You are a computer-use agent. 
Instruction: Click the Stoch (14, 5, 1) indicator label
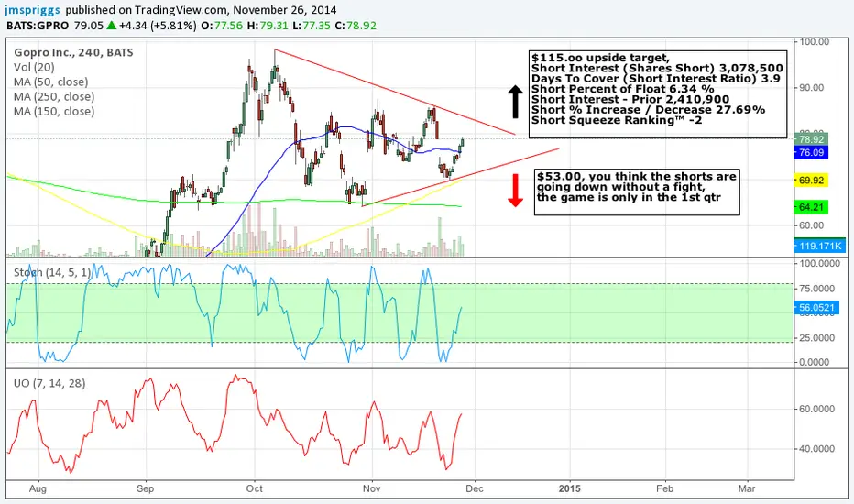coord(52,272)
